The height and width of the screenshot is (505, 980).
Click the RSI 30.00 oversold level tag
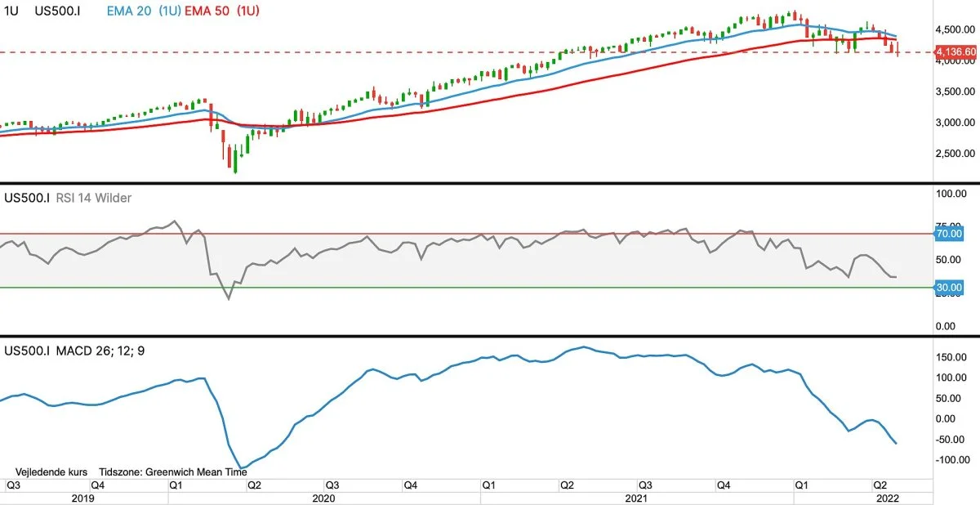950,288
